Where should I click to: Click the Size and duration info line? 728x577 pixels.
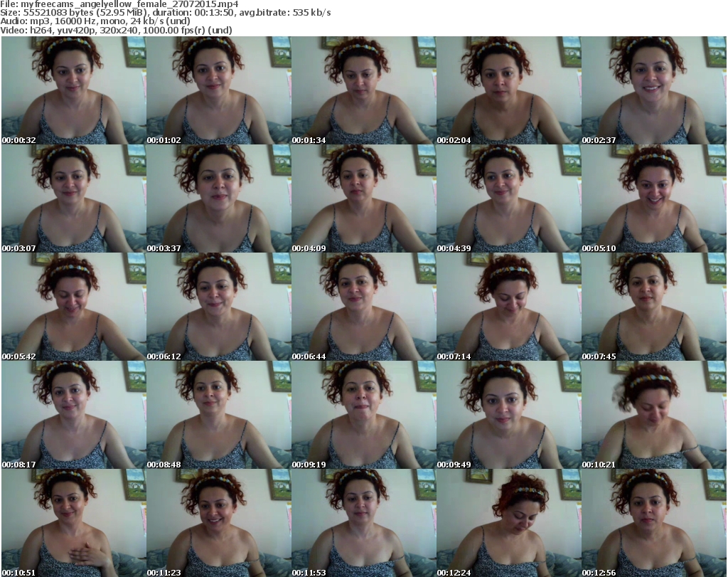tap(165, 13)
